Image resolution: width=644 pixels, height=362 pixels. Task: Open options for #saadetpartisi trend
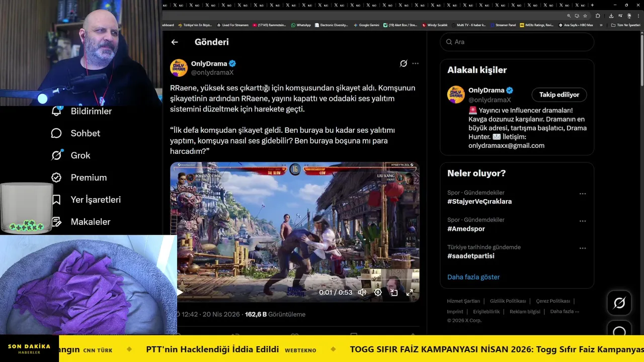(582, 248)
